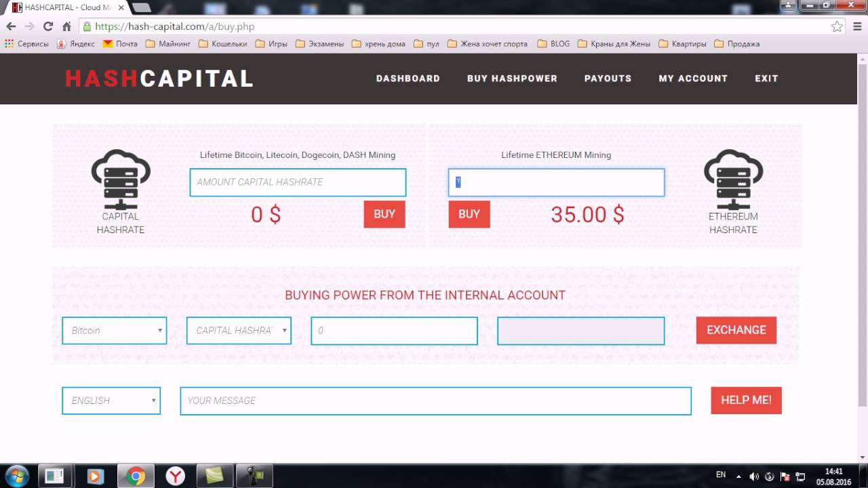Screen dimensions: 868x488
Task: Open the ENGLISH language dropdown
Action: tap(111, 401)
